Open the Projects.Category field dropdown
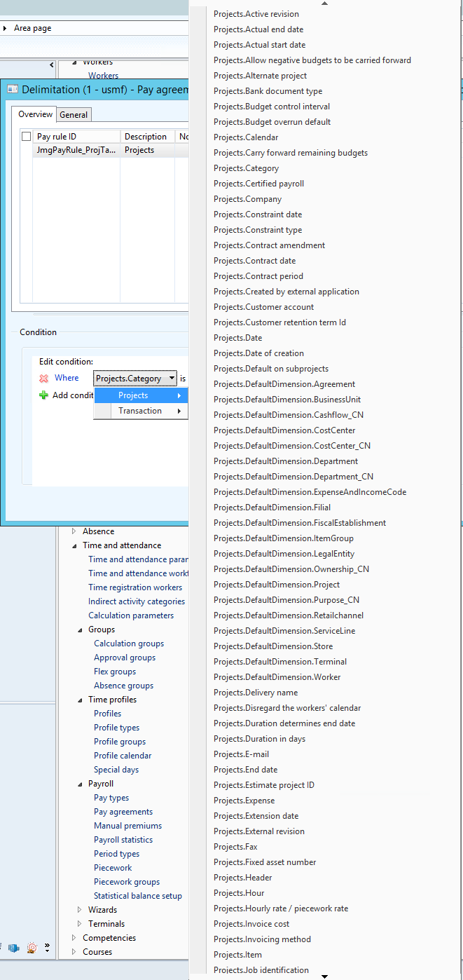The height and width of the screenshot is (980, 463). click(172, 379)
